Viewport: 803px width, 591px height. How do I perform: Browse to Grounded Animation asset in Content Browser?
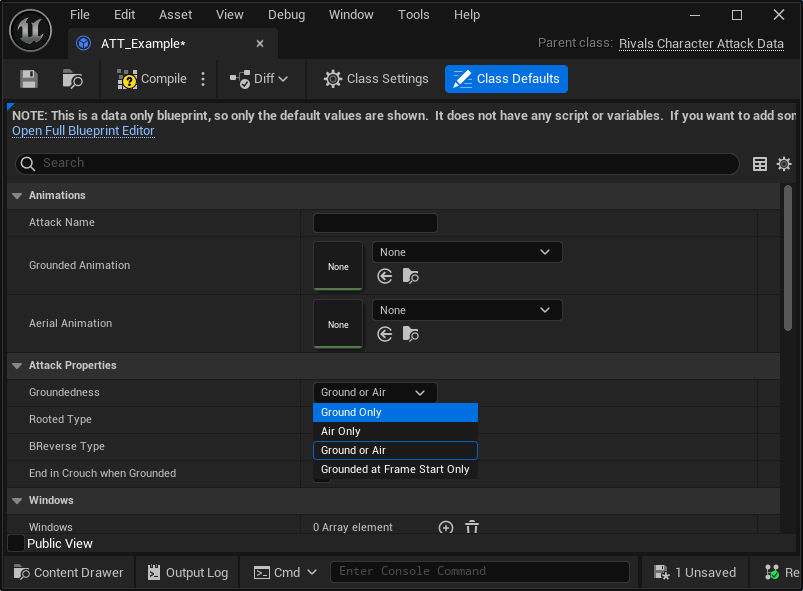point(411,277)
